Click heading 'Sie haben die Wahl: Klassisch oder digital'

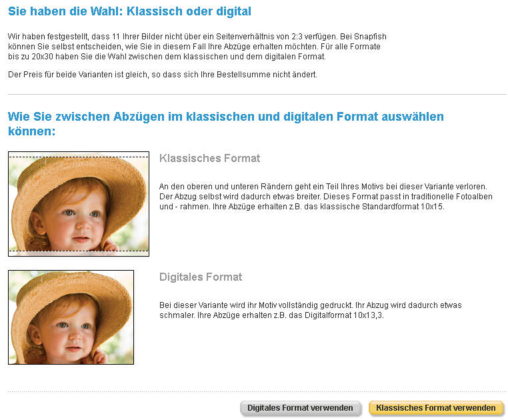point(129,11)
